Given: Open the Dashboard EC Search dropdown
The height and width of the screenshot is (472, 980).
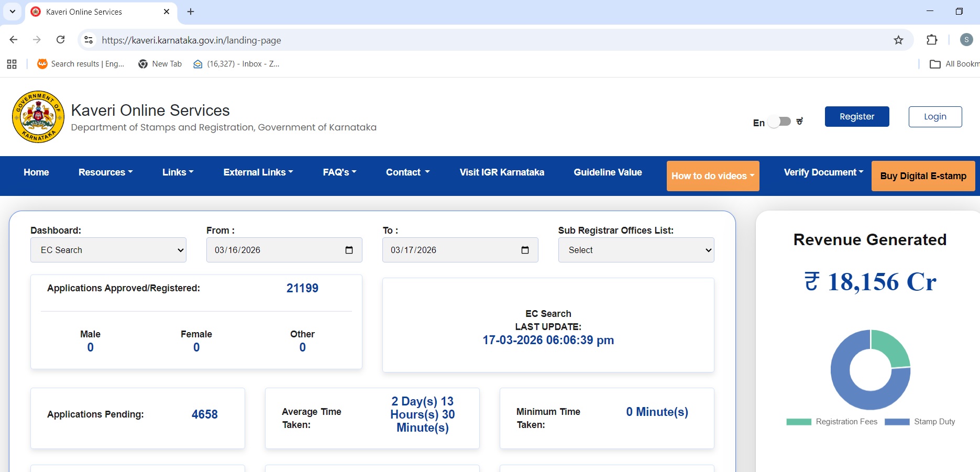Looking at the screenshot, I should point(108,250).
